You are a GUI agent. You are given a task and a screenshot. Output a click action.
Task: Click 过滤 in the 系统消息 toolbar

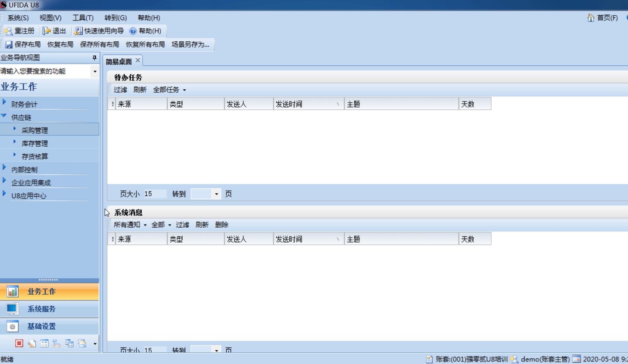(x=182, y=225)
